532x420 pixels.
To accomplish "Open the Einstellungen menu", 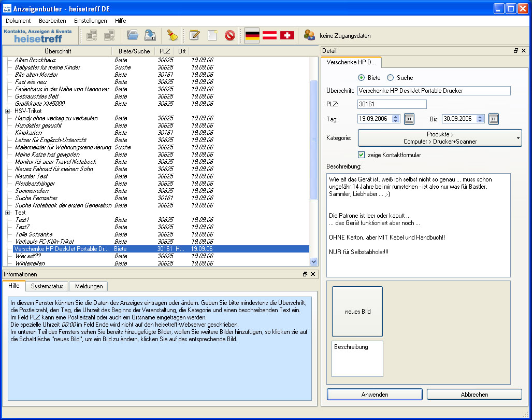I will 90,21.
